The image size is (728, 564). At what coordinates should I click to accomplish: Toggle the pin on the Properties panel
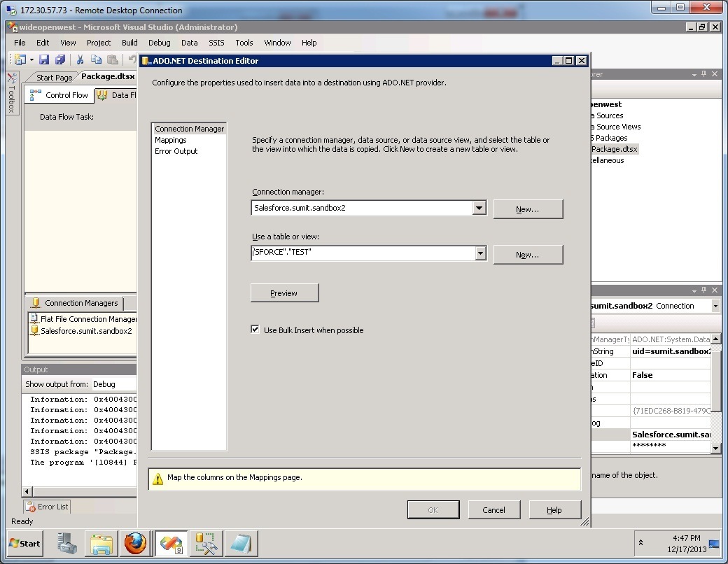(x=703, y=290)
